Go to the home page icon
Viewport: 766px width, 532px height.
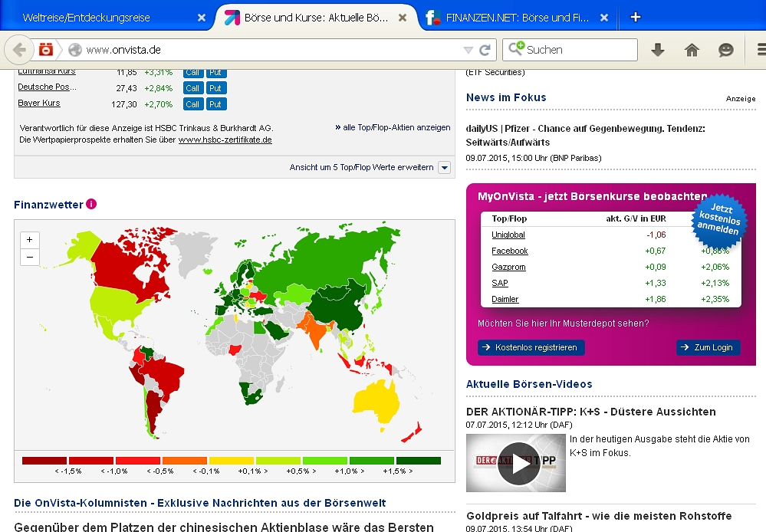pyautogui.click(x=692, y=49)
